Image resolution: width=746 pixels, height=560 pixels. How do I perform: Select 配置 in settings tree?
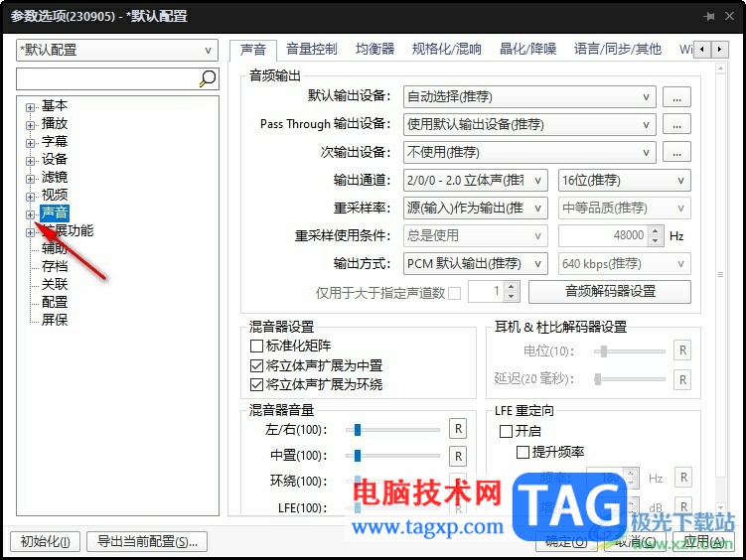point(55,302)
